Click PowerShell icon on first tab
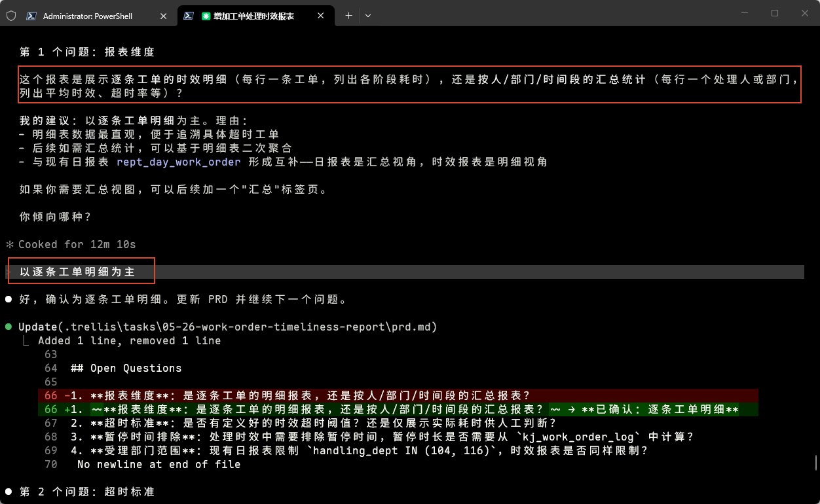 pyautogui.click(x=31, y=16)
